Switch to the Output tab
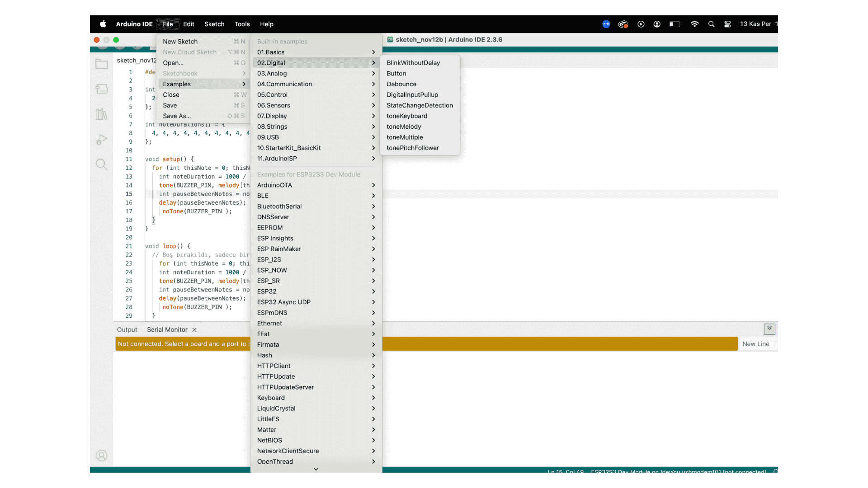 coord(127,330)
